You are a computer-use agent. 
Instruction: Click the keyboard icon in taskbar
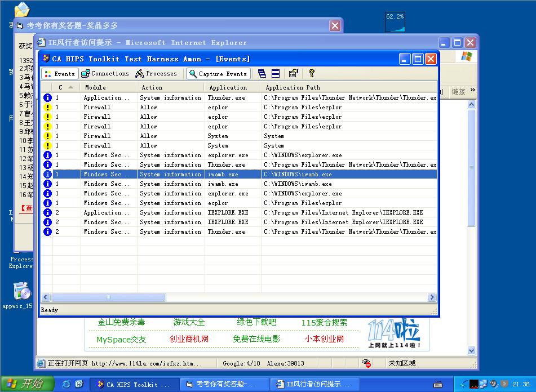(438, 385)
